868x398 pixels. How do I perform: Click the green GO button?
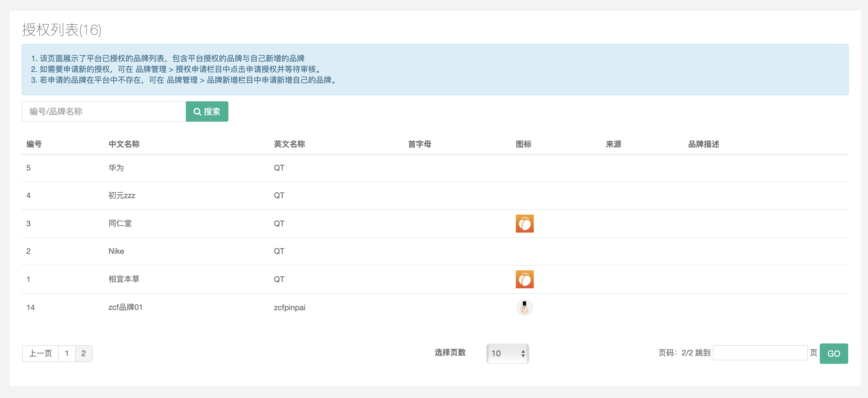(833, 353)
